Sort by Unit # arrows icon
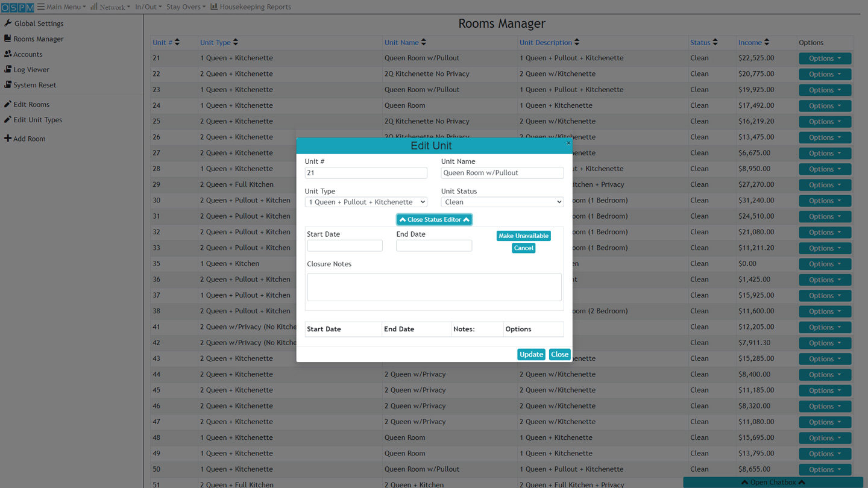 point(177,42)
